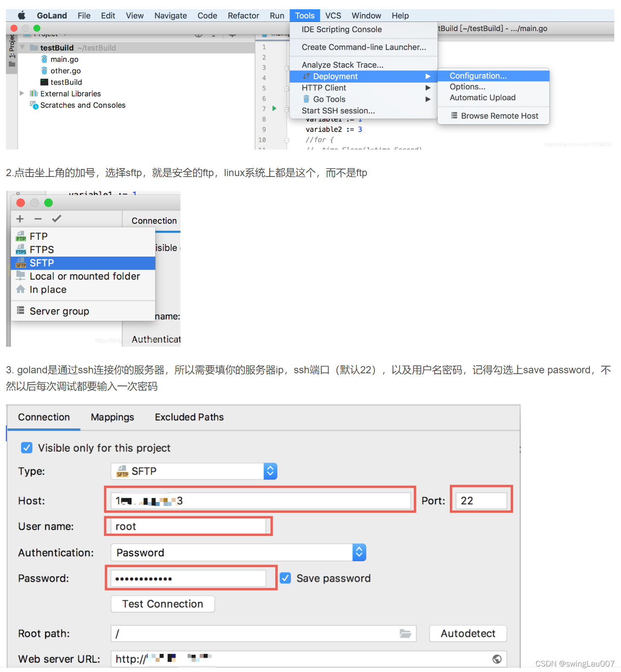
Task: Select Configuration in Deployment submenu
Action: pos(493,76)
